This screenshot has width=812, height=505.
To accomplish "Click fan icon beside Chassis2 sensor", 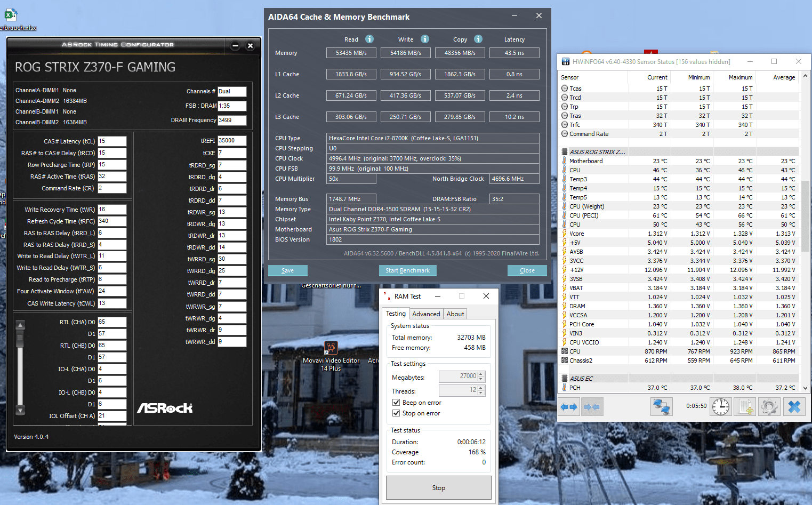I will 565,360.
